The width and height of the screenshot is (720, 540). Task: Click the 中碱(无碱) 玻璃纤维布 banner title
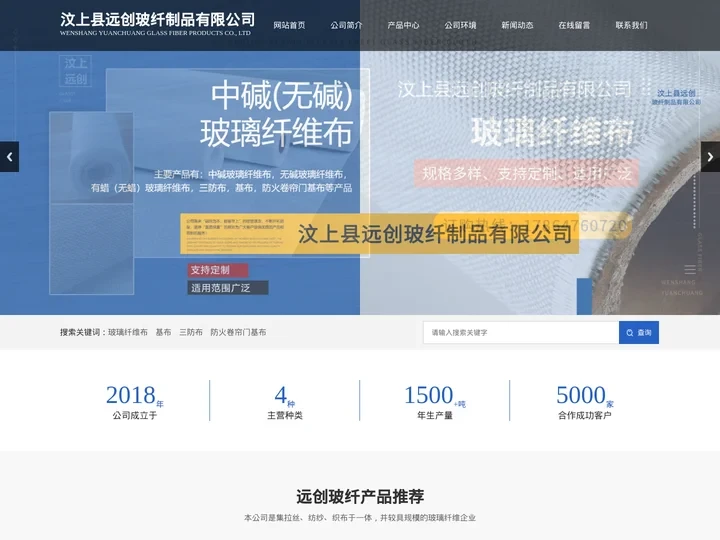point(277,114)
